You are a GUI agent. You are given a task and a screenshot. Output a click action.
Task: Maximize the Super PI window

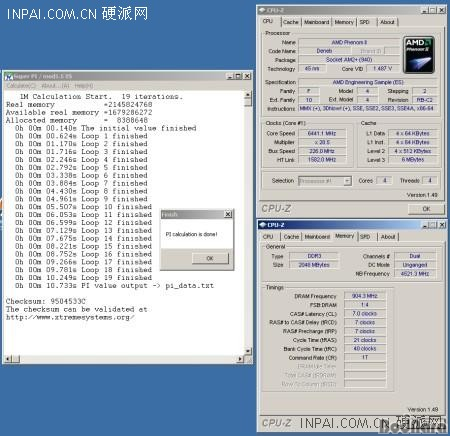click(x=238, y=76)
